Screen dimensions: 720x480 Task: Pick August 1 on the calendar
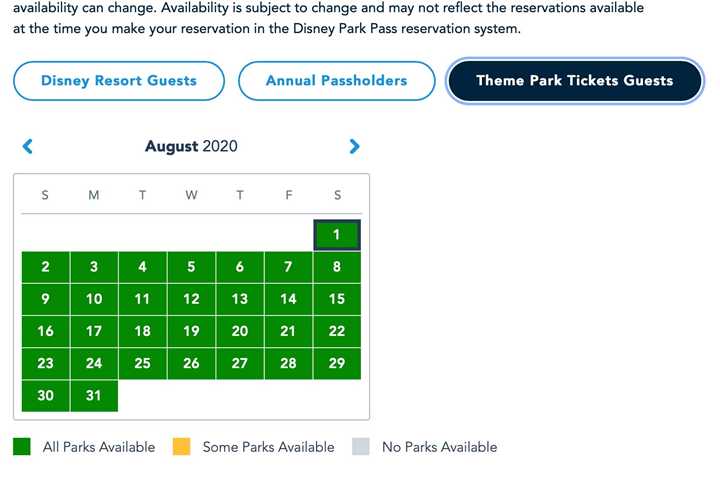coord(337,235)
